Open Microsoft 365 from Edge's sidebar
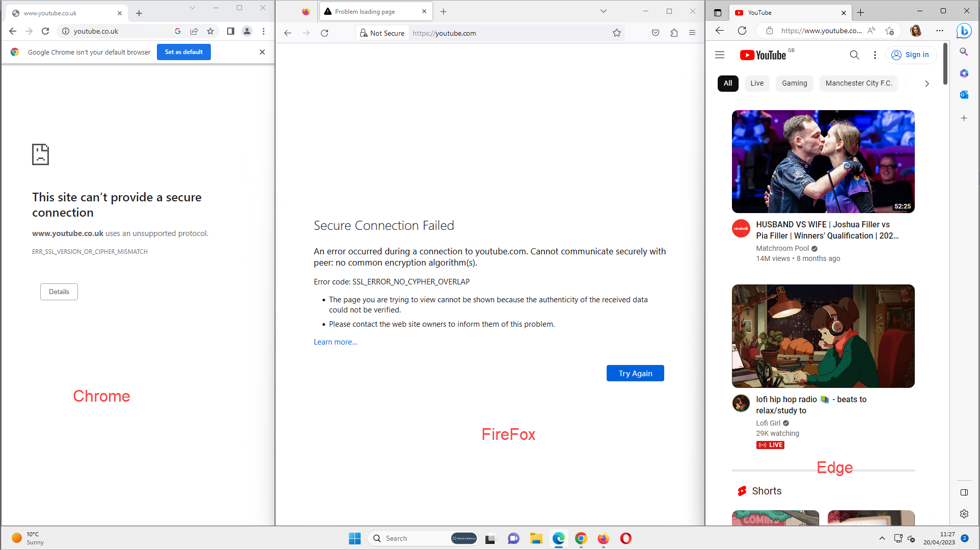This screenshot has height=550, width=980. tap(963, 73)
